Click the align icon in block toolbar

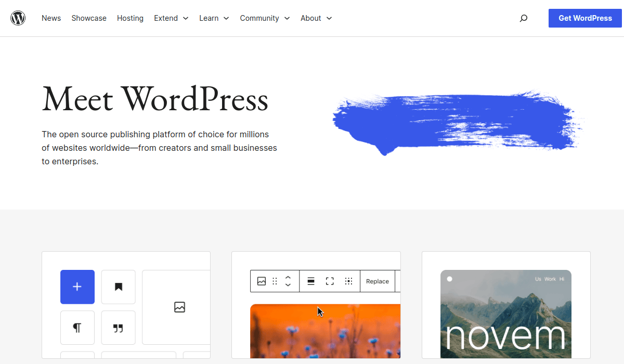tap(311, 281)
